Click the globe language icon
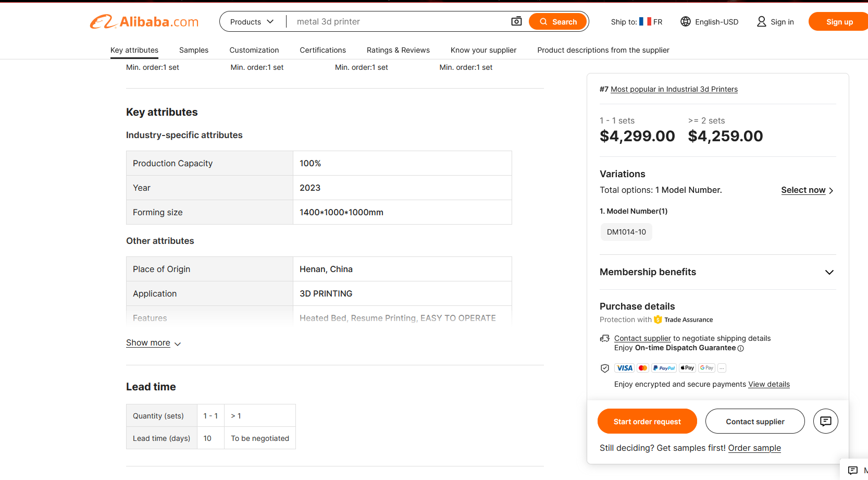Viewport: 868px width, 480px height. tap(686, 21)
